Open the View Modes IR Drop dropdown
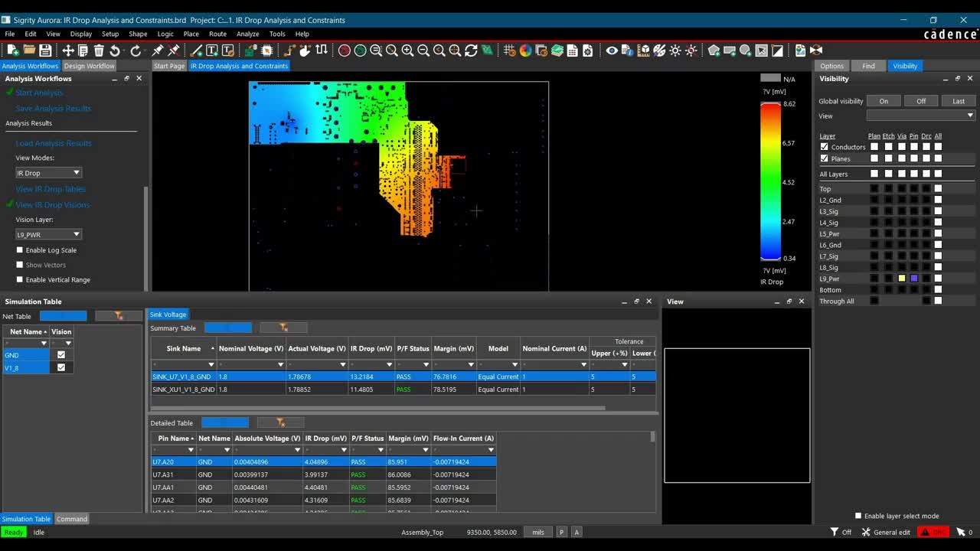 click(x=48, y=173)
